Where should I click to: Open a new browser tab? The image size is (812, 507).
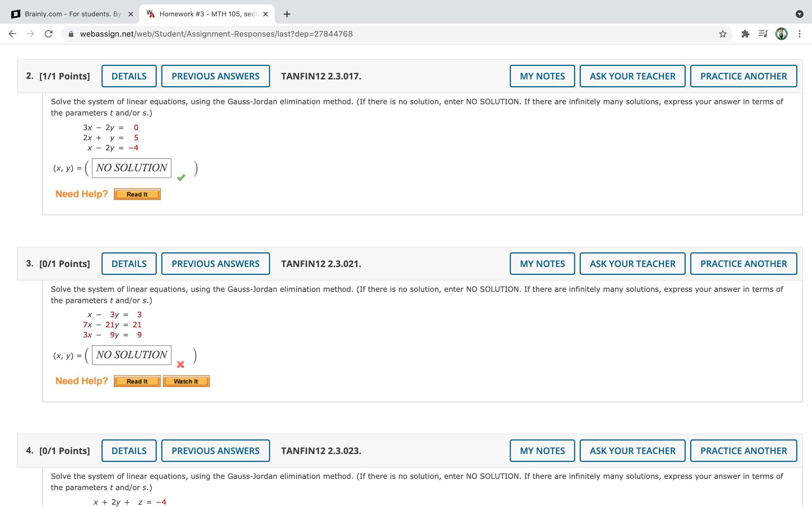coord(286,14)
